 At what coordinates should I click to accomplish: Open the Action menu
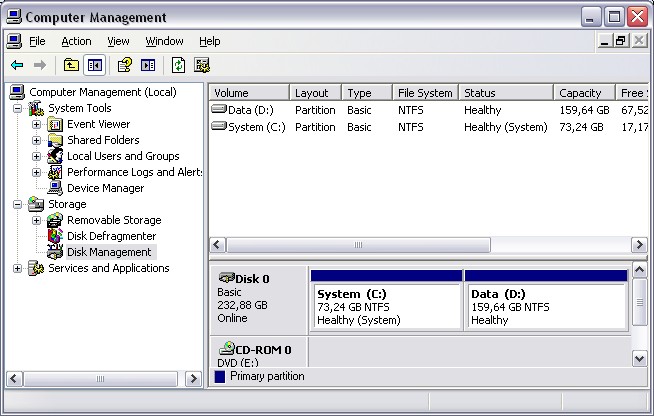pos(76,41)
